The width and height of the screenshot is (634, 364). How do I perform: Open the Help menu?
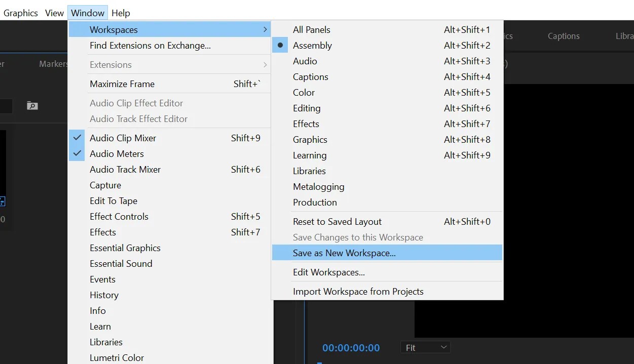tap(121, 13)
